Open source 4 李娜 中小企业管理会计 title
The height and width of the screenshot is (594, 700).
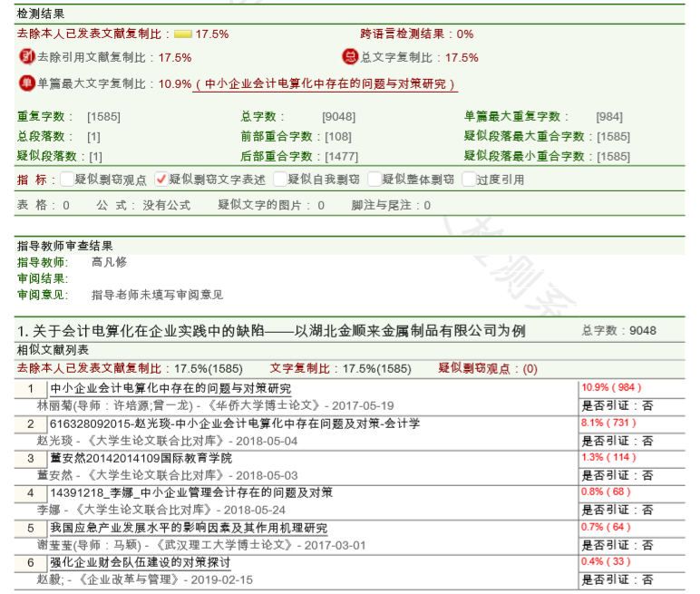point(191,492)
